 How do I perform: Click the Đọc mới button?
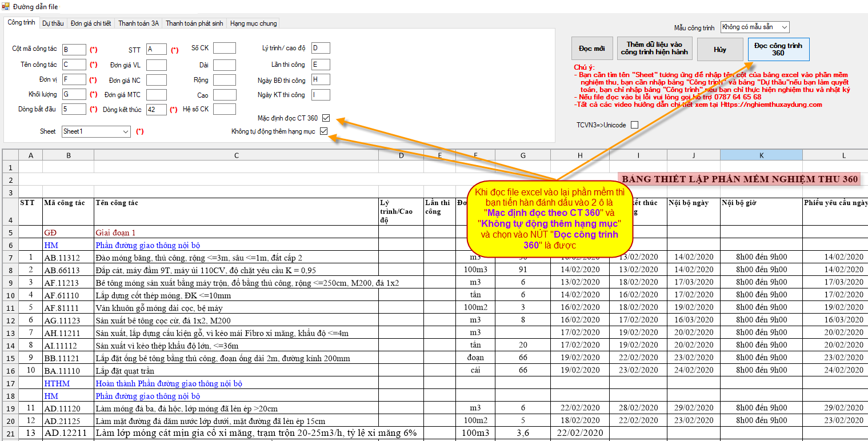(592, 49)
